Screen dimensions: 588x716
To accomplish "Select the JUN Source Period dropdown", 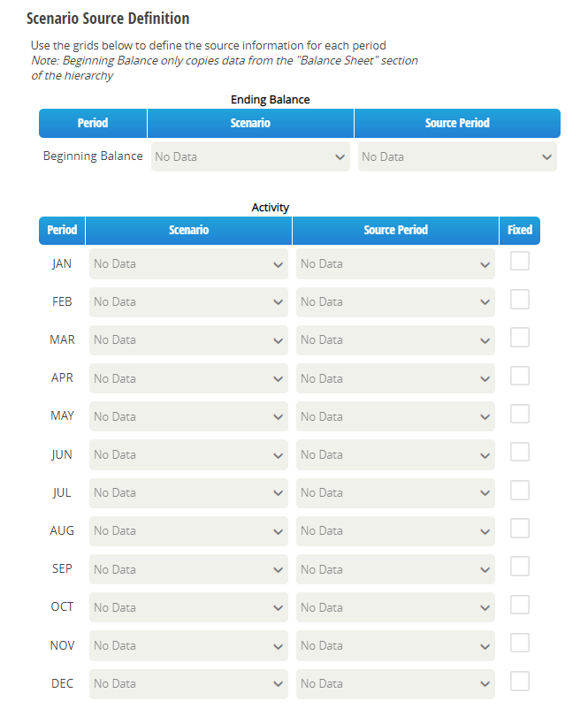I will tap(395, 455).
